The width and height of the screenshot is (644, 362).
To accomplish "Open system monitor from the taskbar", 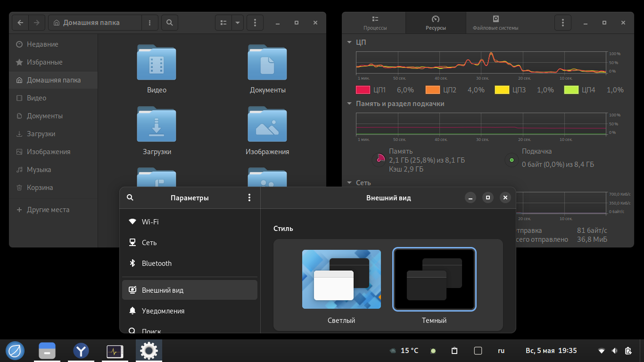I will point(115,351).
